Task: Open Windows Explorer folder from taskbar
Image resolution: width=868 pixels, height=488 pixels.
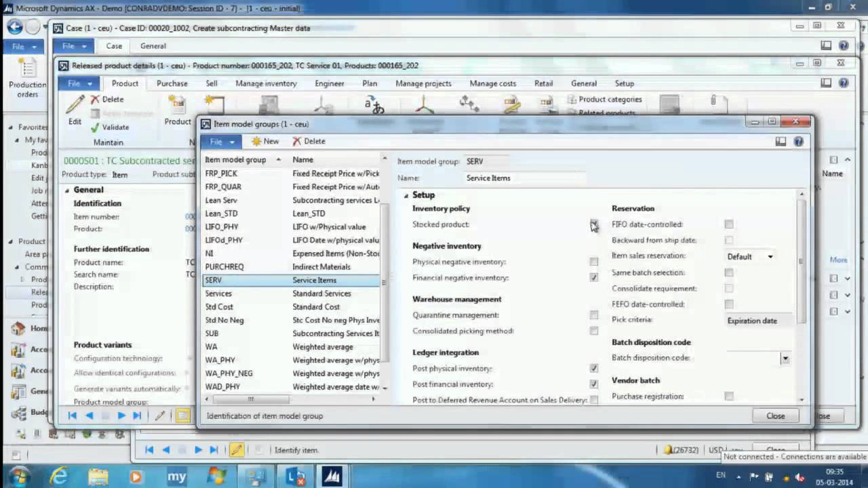Action: [x=98, y=476]
